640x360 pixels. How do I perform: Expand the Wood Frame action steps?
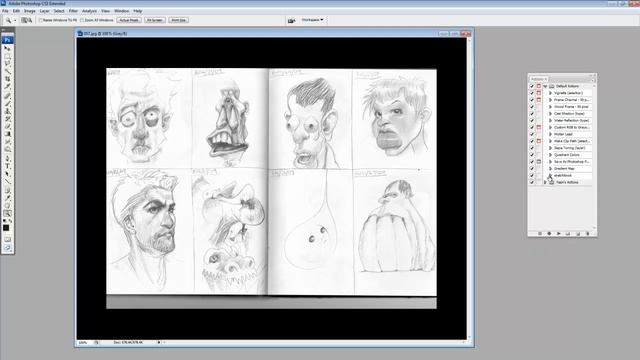(550, 107)
